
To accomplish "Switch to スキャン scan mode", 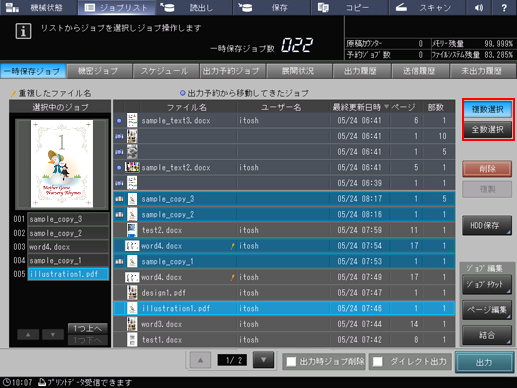I will click(x=427, y=8).
